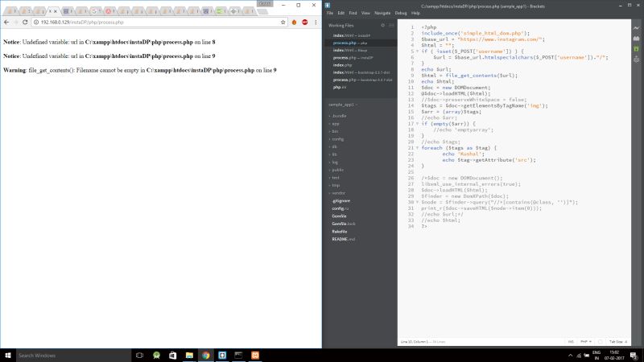Expand the .bundle folder in project tree
The height and width of the screenshot is (362, 644).
pyautogui.click(x=339, y=116)
